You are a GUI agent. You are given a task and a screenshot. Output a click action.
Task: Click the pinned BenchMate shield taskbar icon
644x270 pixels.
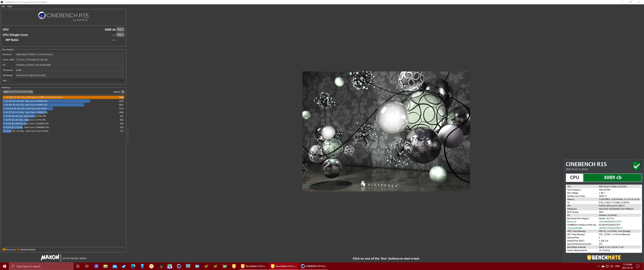[234, 266]
